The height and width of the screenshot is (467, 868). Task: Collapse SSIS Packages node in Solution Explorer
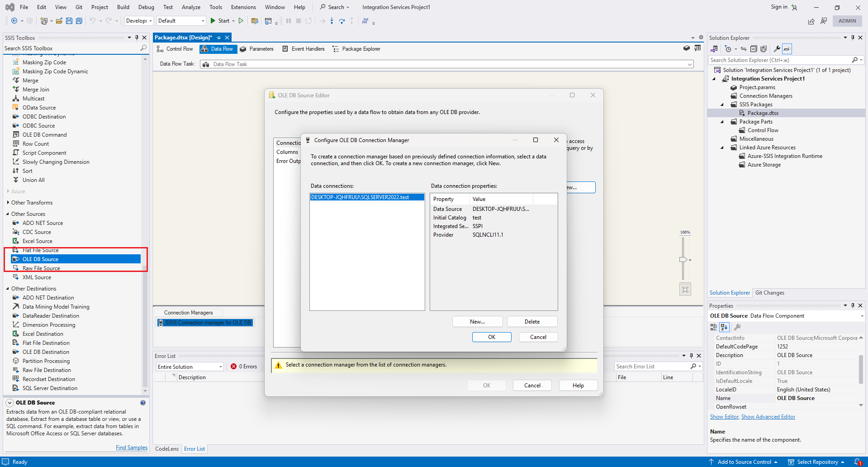point(722,105)
